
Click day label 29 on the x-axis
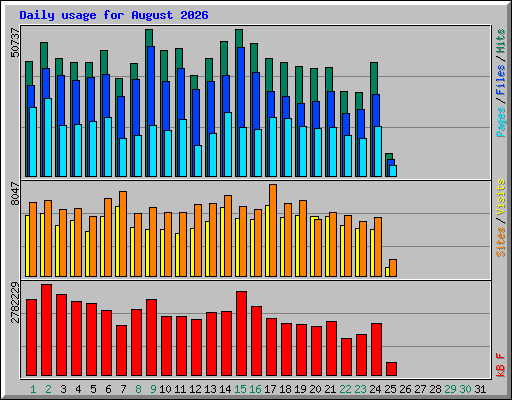450,389
